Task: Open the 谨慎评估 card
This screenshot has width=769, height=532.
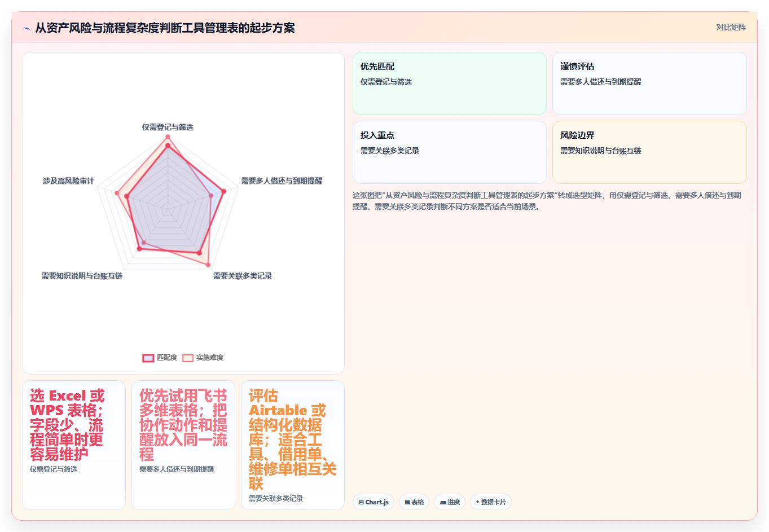Action: coord(649,83)
